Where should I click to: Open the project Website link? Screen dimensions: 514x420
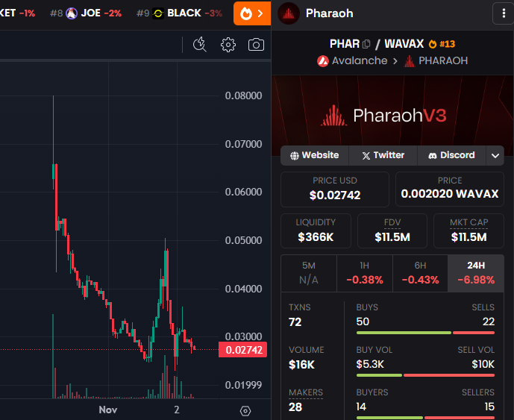tap(315, 155)
